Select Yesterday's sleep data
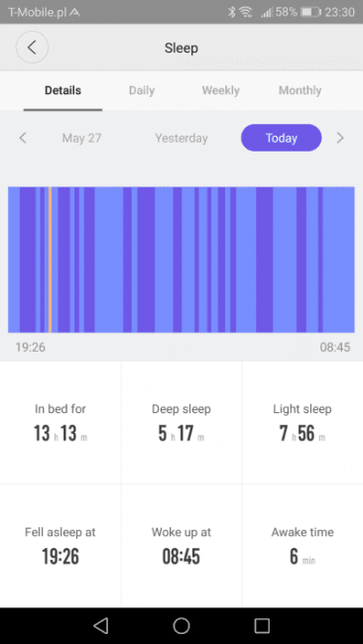 [181, 138]
